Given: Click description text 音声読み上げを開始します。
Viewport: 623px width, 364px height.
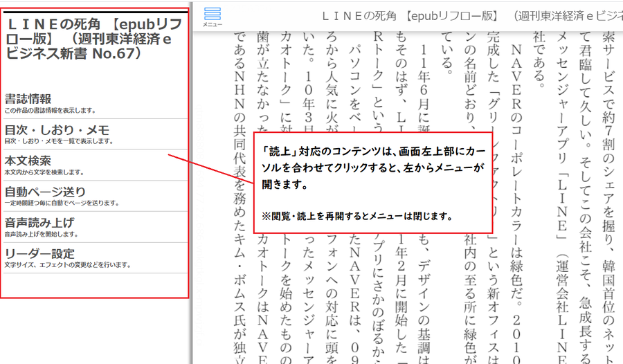Looking at the screenshot, I should 42,234.
